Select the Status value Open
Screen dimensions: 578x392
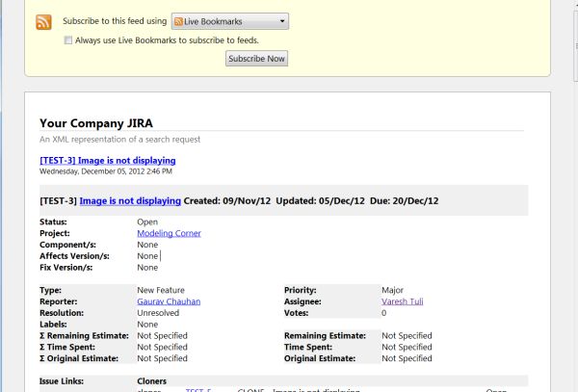(147, 222)
